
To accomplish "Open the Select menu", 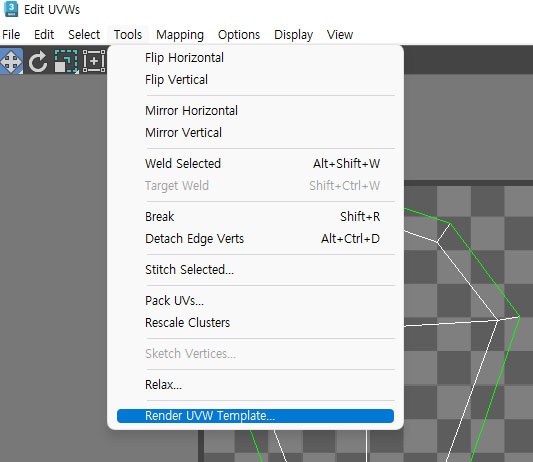I will [x=84, y=35].
